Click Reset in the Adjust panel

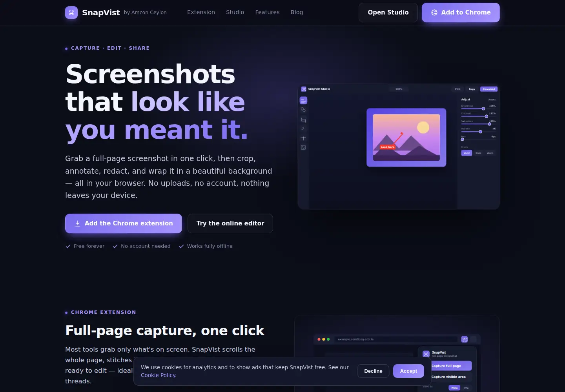[x=492, y=100]
